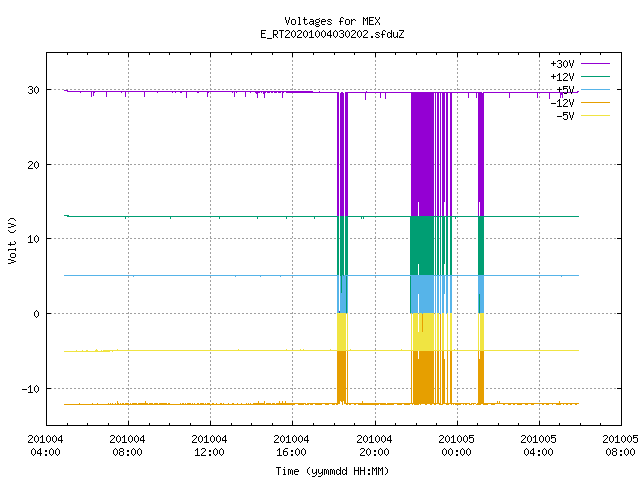Click the x-axis label 201004 16:00
640x480 pixels.
tap(291, 446)
